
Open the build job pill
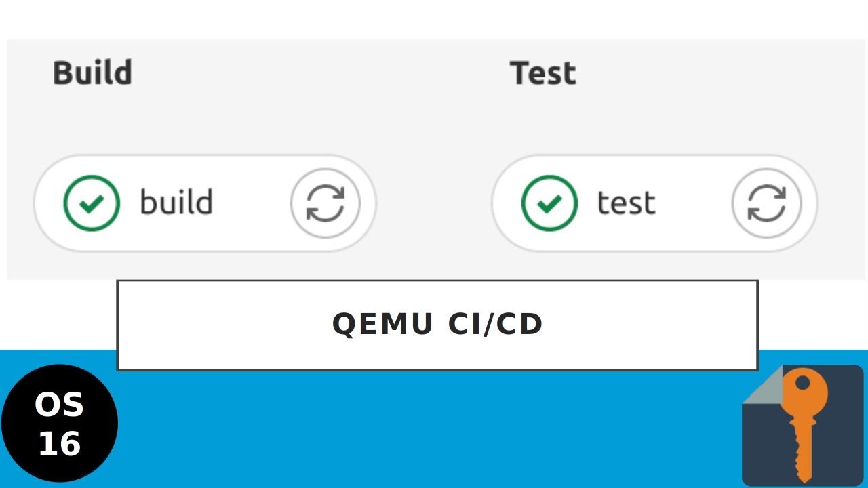click(x=205, y=203)
